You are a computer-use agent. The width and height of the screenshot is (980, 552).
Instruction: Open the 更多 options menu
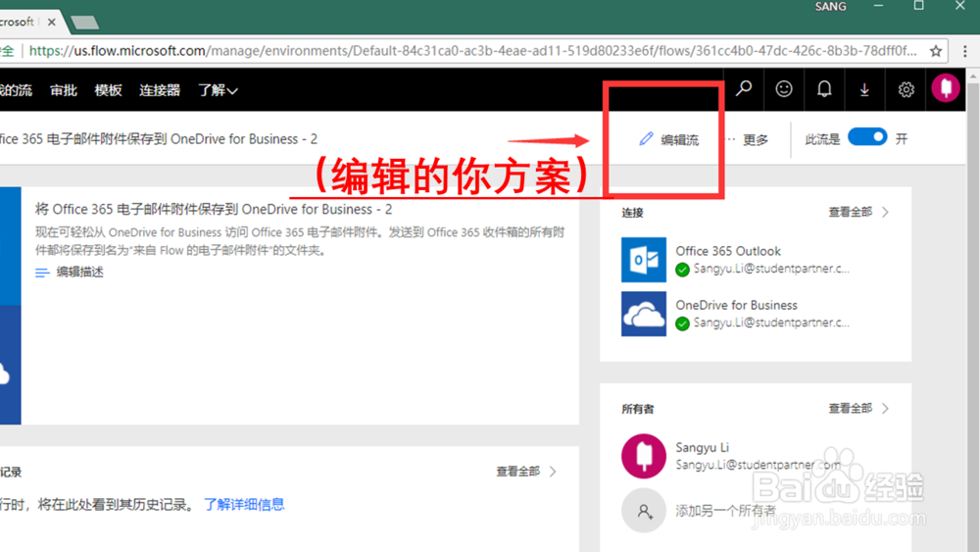point(748,139)
